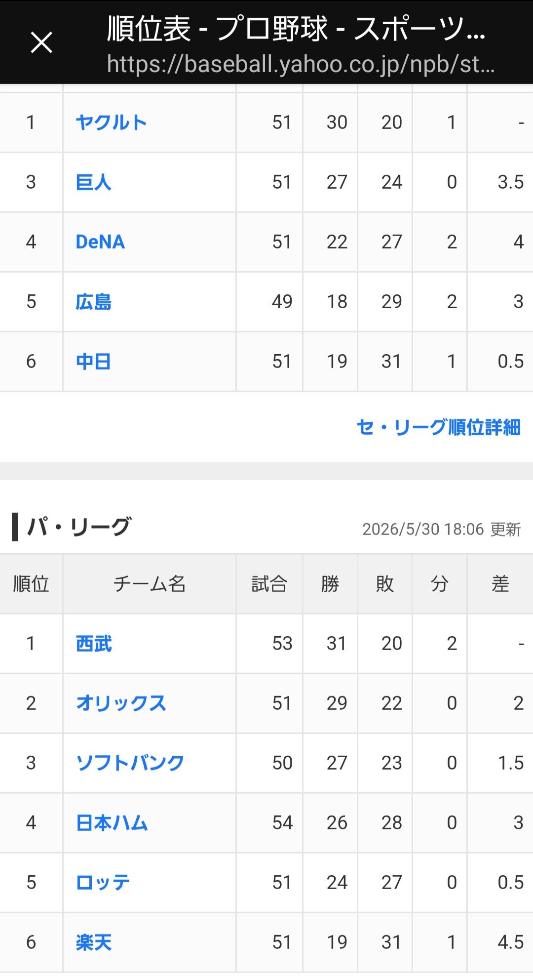Image resolution: width=533 pixels, height=980 pixels.
Task: View セ・リーグ順位詳細 link
Action: pyautogui.click(x=438, y=428)
